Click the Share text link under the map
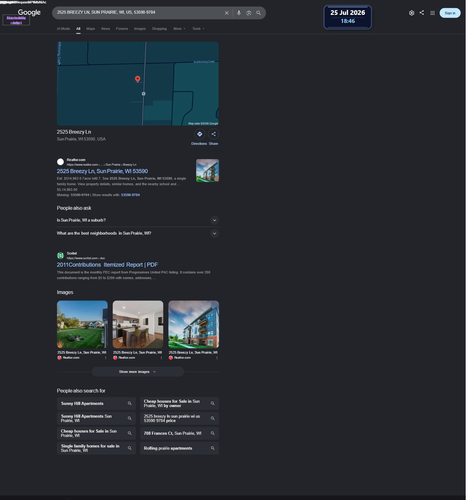This screenshot has height=500, width=471. (213, 144)
